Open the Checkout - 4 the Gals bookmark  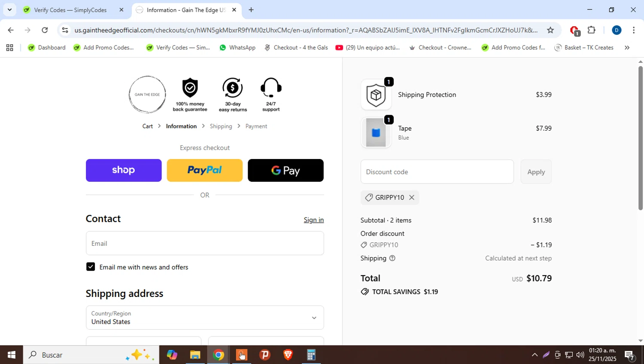point(296,48)
